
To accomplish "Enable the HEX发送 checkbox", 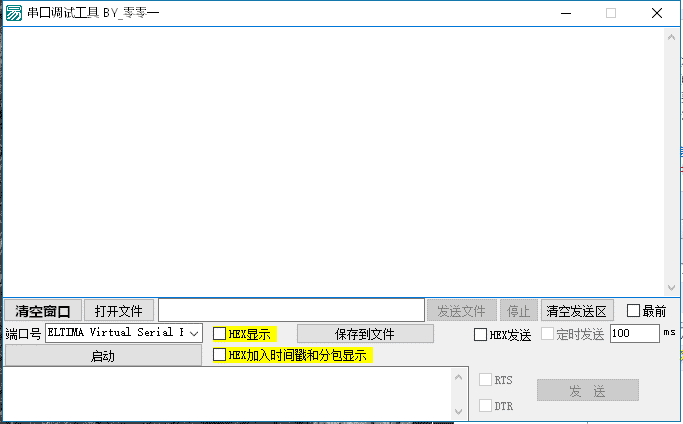I will (480, 335).
